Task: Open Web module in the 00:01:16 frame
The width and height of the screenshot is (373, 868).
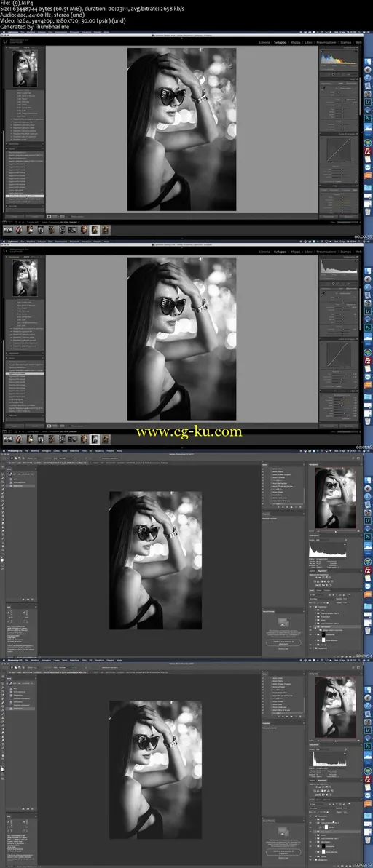Action: point(358,251)
